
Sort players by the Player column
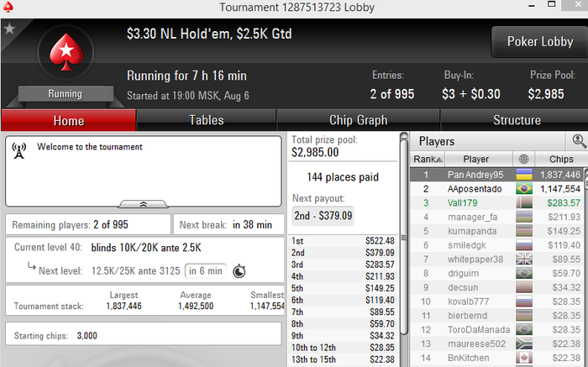point(478,159)
